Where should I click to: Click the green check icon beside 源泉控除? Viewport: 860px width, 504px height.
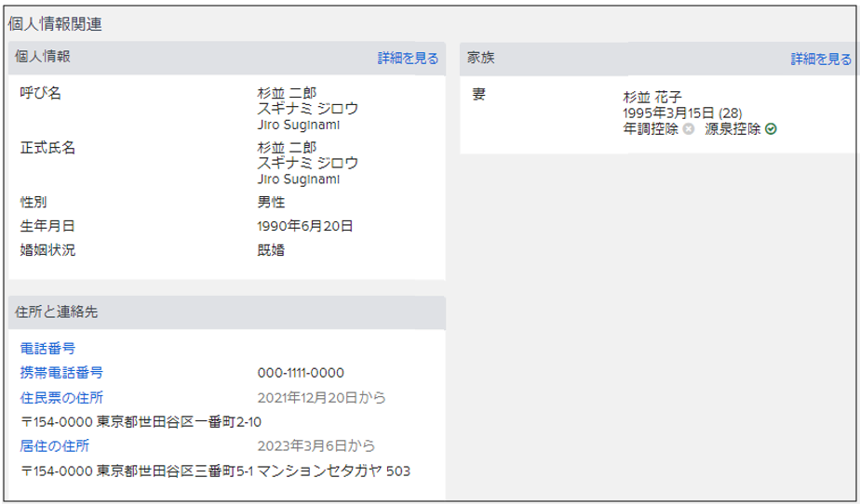[x=771, y=129]
